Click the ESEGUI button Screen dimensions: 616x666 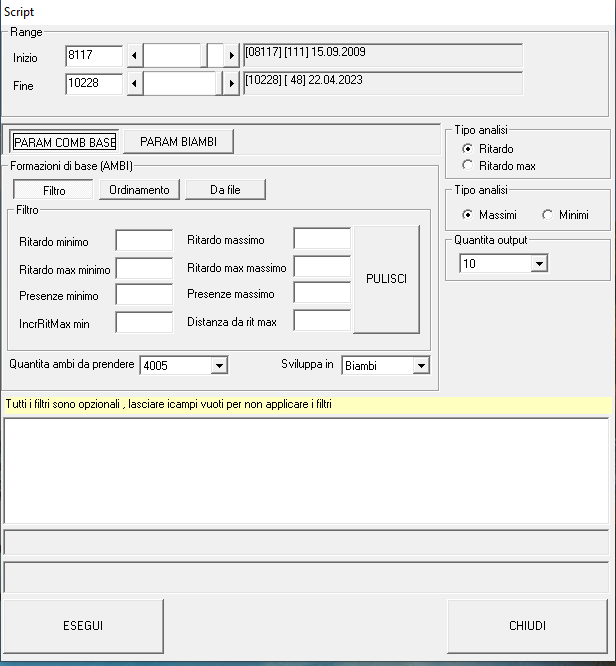click(x=83, y=626)
